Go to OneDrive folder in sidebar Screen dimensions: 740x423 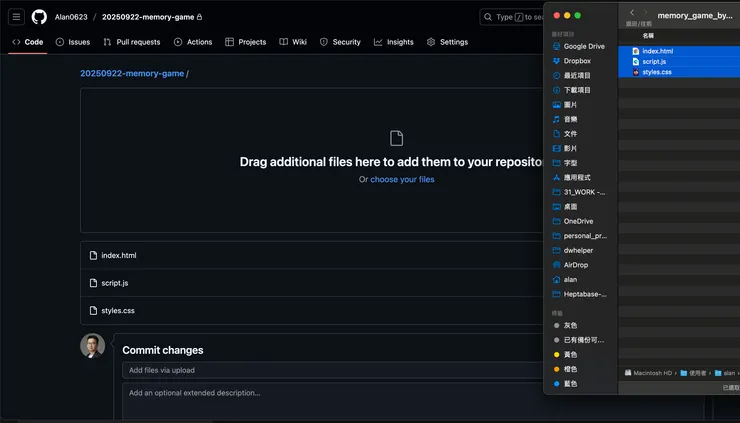coord(578,221)
